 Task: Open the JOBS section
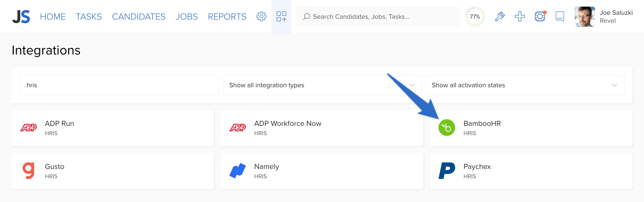(186, 17)
